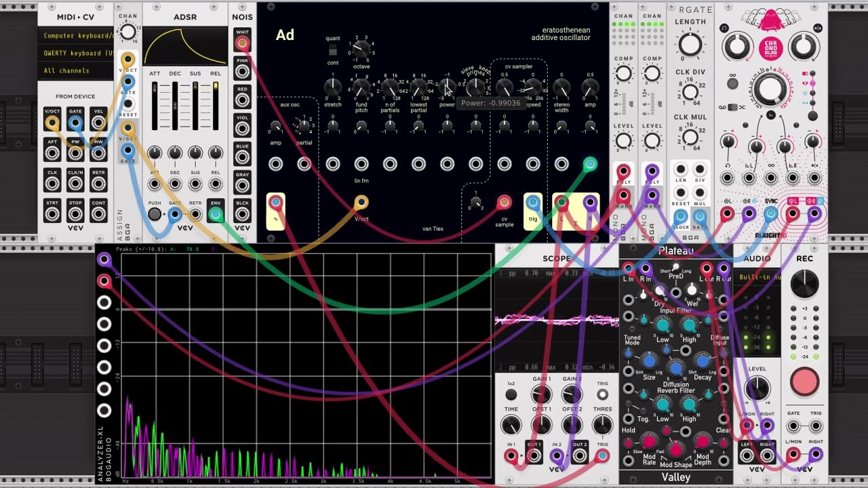
Task: Open the All channels MIDI selector
Action: (x=76, y=70)
